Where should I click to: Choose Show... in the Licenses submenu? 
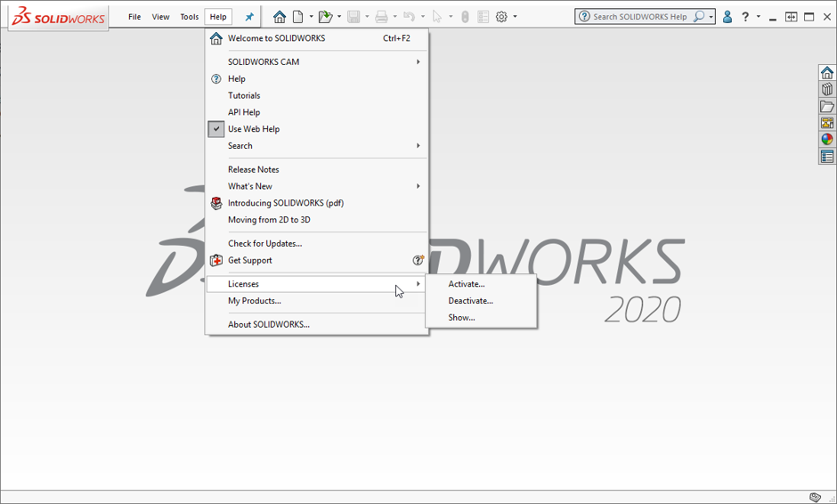click(481, 317)
